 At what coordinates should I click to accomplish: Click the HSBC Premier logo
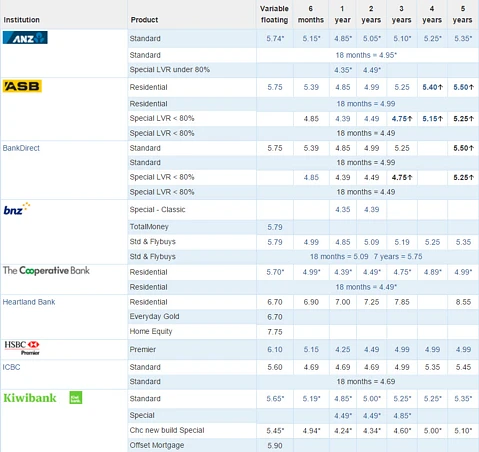pyautogui.click(x=22, y=348)
